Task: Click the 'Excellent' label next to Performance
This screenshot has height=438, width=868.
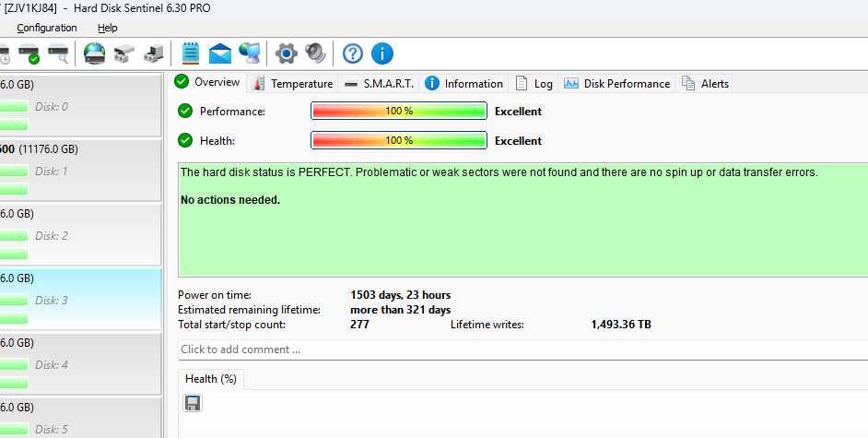Action: point(518,112)
